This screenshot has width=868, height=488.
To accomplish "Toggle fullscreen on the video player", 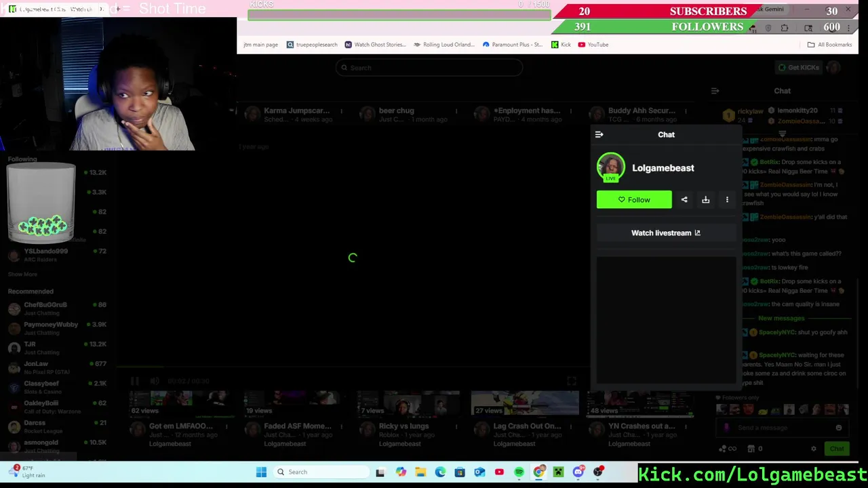I will tap(572, 381).
